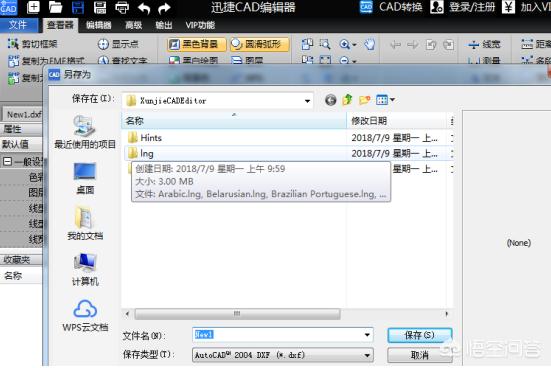Open WPS云文档 in the sidebar
Image resolution: width=551 pixels, height=368 pixels.
point(85,315)
